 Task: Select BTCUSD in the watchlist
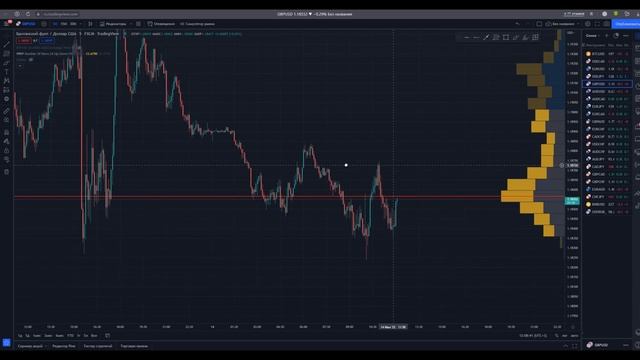coord(607,53)
